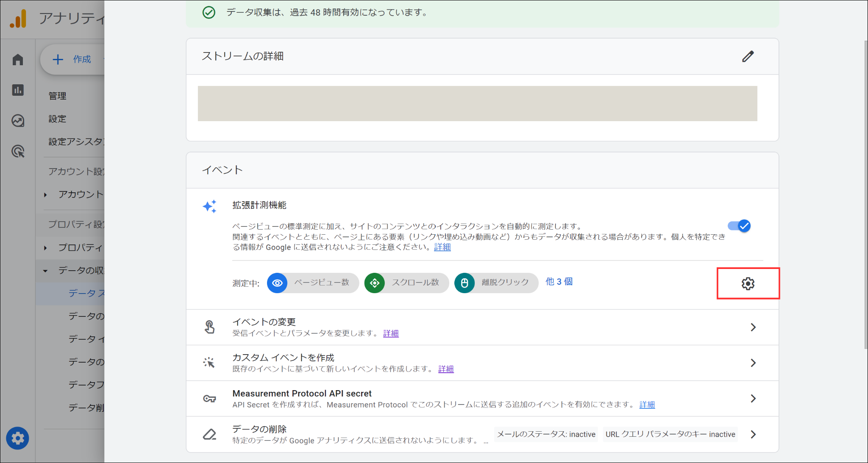Viewport: 868px width, 463px height.
Task: Toggle the 拡張計測機能 switch off
Action: tap(739, 226)
